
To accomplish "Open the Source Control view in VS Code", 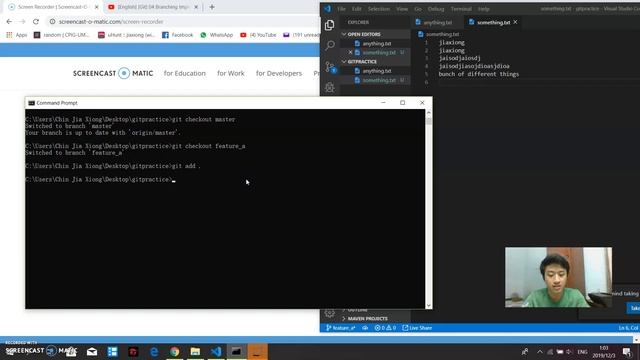I will tap(330, 67).
